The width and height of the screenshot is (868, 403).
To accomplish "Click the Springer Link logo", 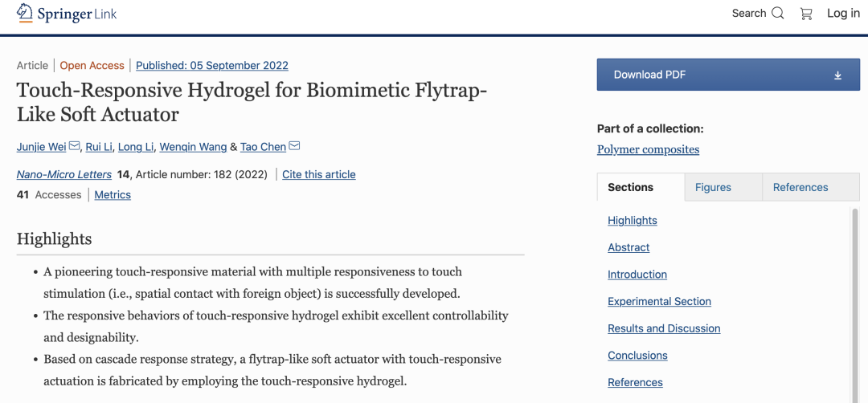I will [67, 14].
